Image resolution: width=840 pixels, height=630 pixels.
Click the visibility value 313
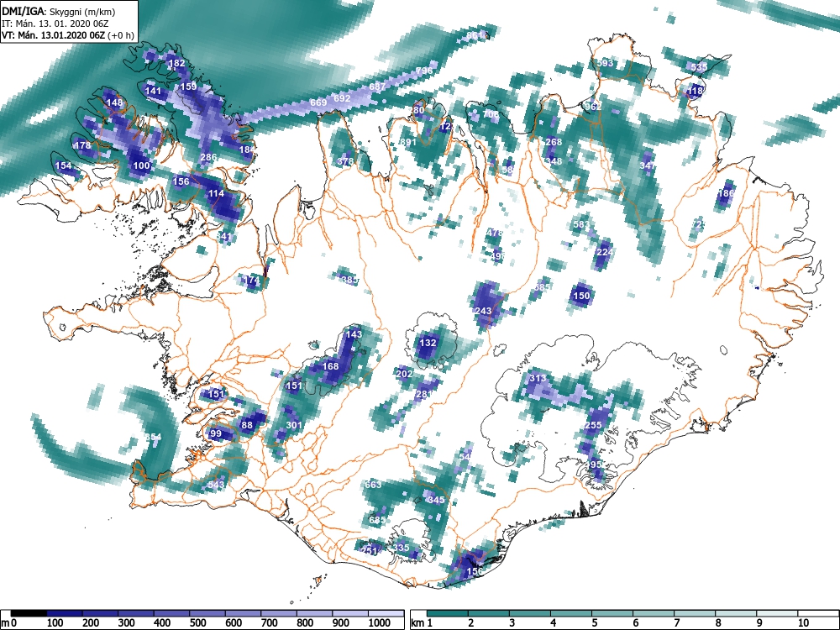[538, 378]
